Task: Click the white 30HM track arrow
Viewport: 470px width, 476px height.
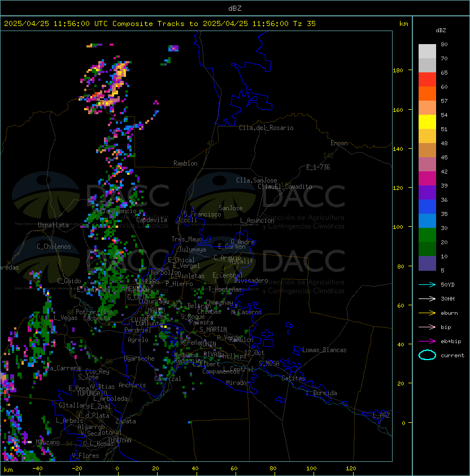Action: coord(427,299)
